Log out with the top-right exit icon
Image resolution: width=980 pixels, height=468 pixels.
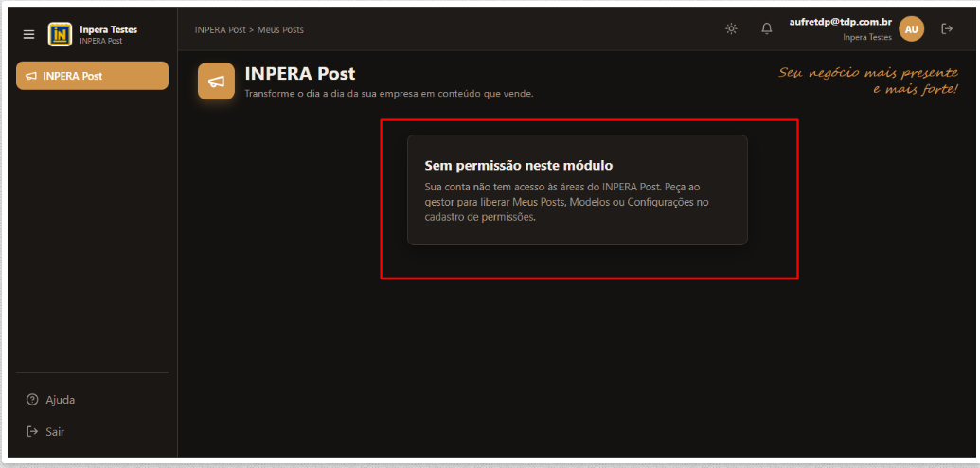pyautogui.click(x=947, y=28)
